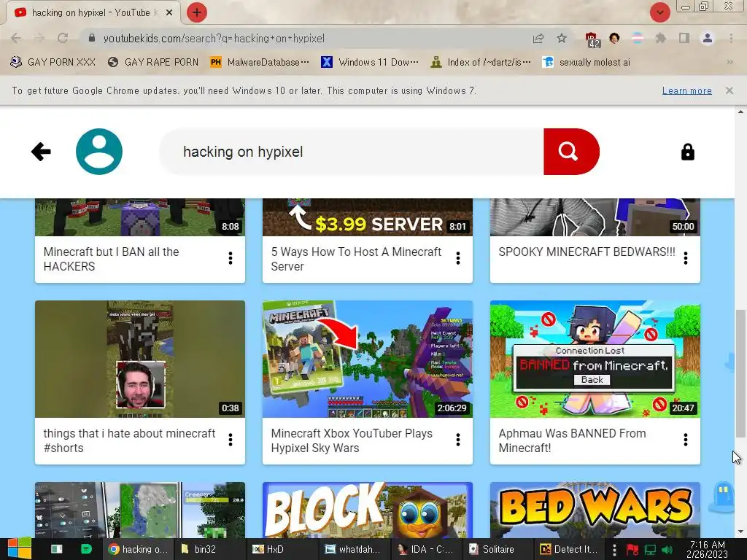Open the 'Index of /~dartz/is…' bookmark
Screen dimensions: 747x560
coord(480,62)
